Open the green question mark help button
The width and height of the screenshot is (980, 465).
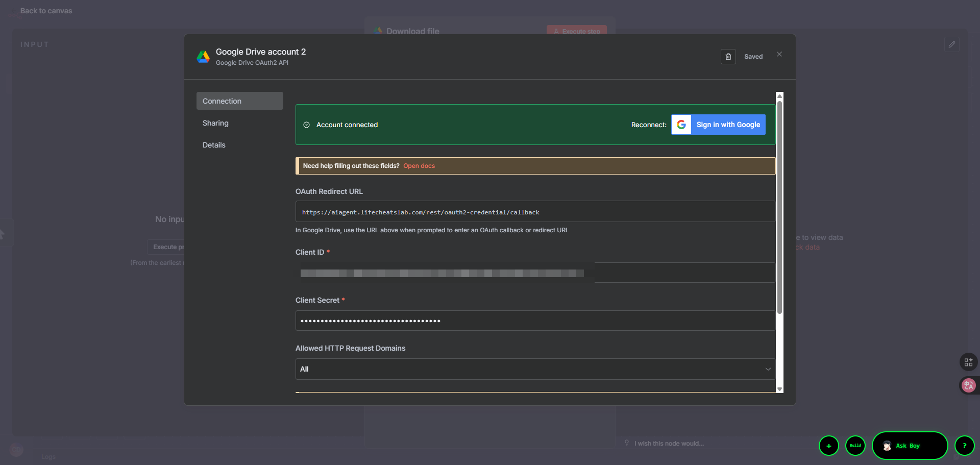pyautogui.click(x=964, y=446)
